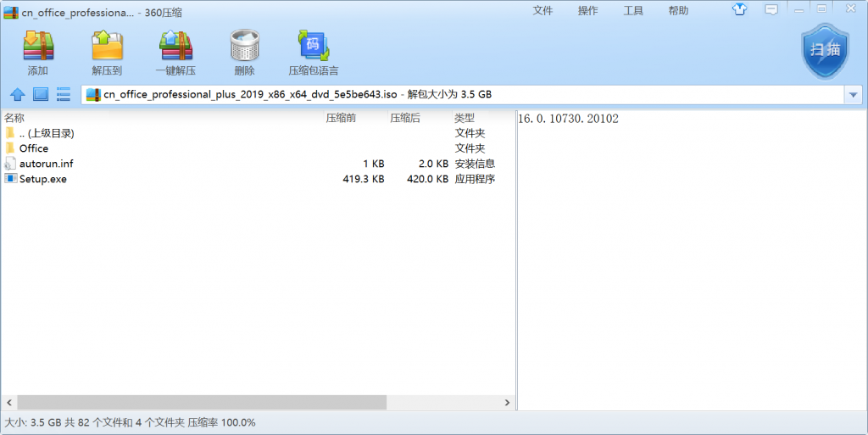Image resolution: width=868 pixels, height=435 pixels.
Task: Click the status bar summary text
Action: 130,422
